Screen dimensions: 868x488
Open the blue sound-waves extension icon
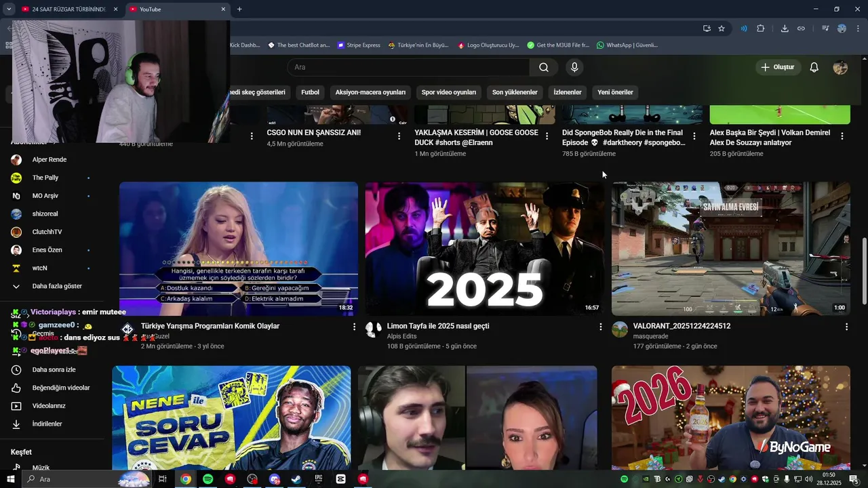[x=744, y=28]
